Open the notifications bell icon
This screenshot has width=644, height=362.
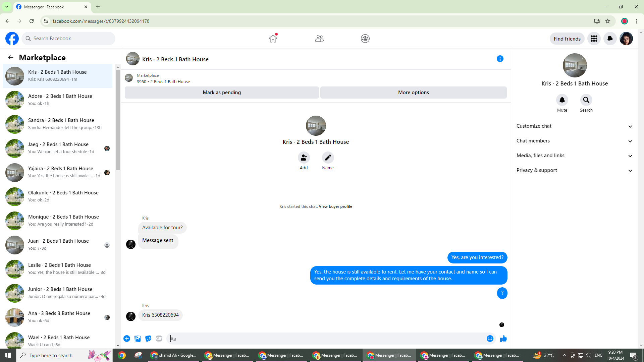610,39
